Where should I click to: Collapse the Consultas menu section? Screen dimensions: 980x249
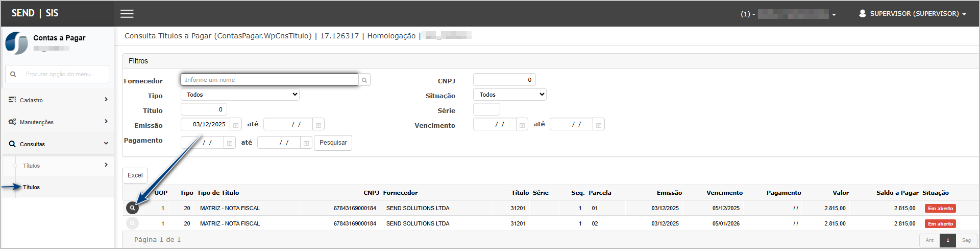58,144
